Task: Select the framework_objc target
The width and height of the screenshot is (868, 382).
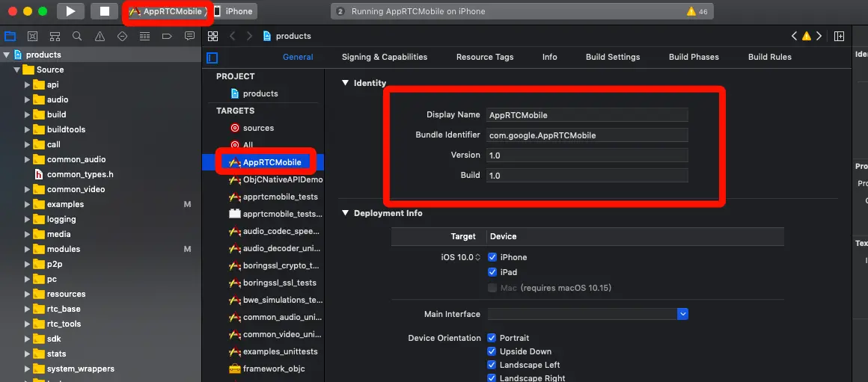Action: pos(267,369)
